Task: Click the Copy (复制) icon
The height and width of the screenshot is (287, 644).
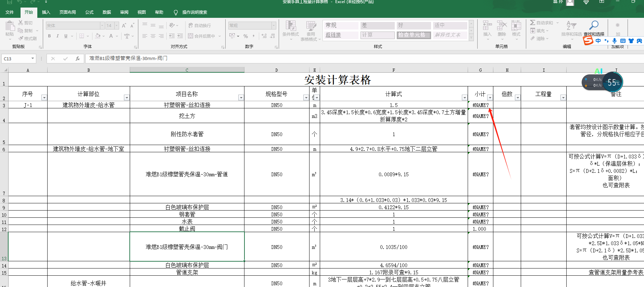Action: (21, 31)
